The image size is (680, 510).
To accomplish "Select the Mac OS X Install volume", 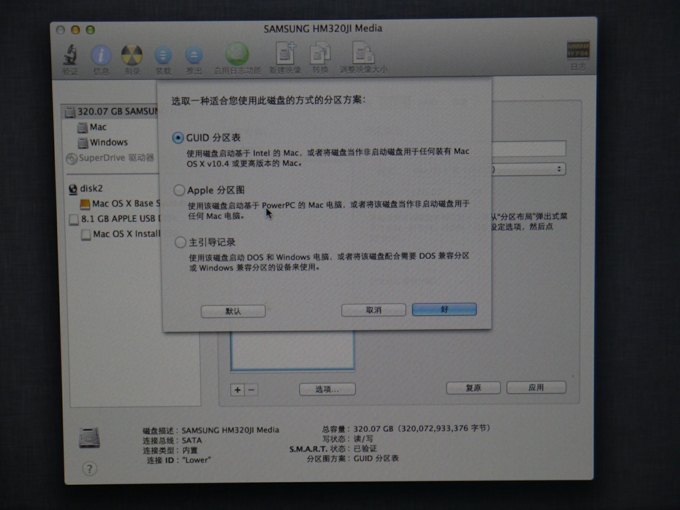I will (x=121, y=234).
